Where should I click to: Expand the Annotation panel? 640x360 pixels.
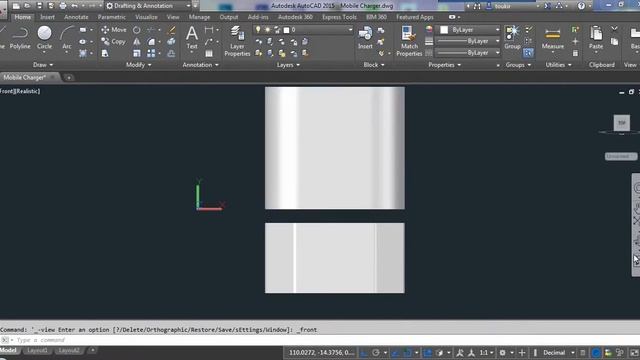coord(200,65)
